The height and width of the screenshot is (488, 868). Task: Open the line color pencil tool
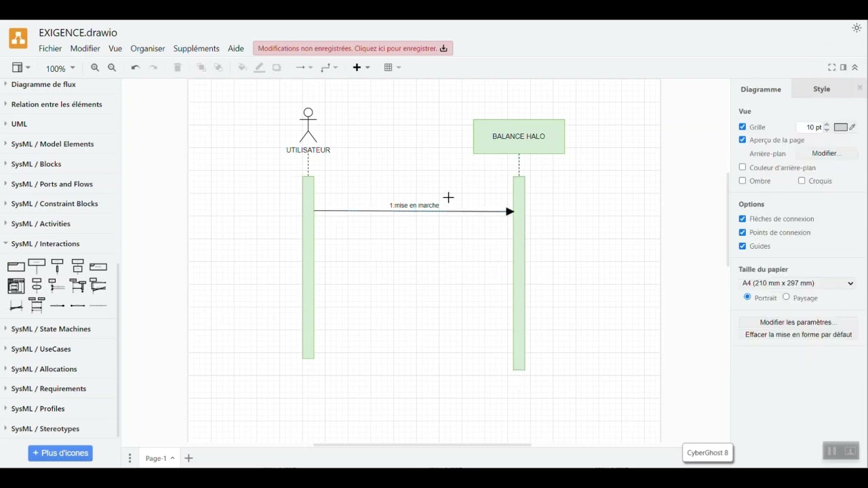point(260,68)
